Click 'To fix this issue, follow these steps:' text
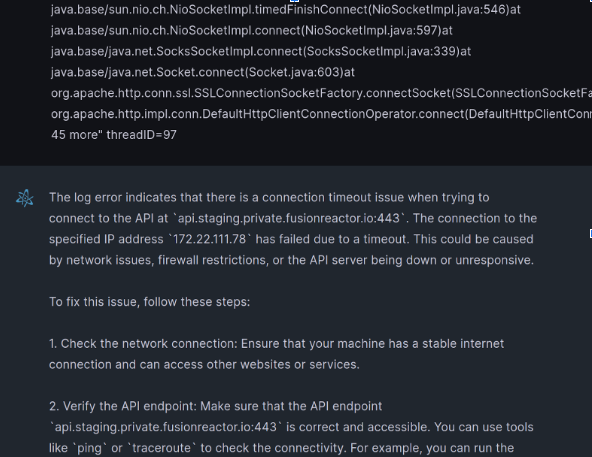 point(150,302)
